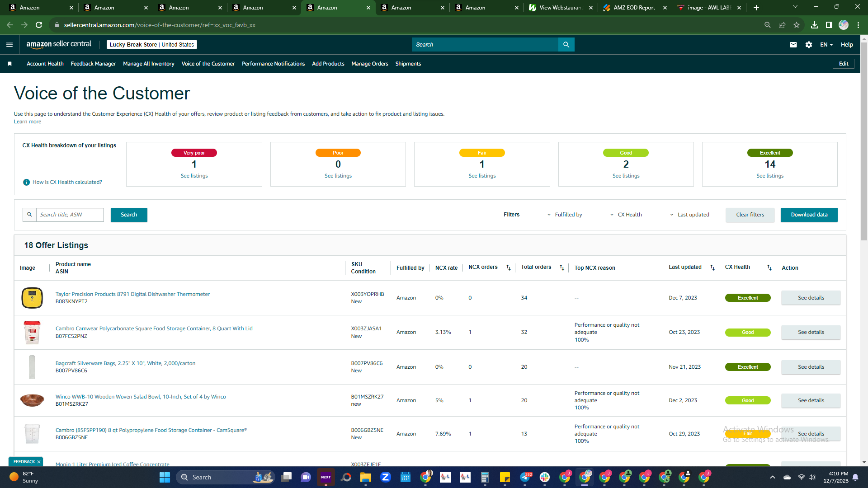This screenshot has height=488, width=868.
Task: Click the Winco salad bowl thumbnail
Action: 32,400
